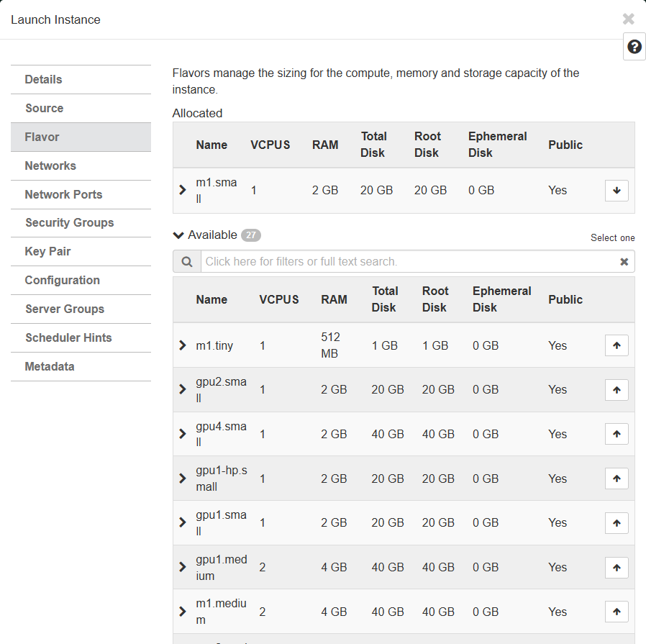The image size is (646, 644).
Task: Expand details of allocated m1.small row
Action: click(183, 190)
